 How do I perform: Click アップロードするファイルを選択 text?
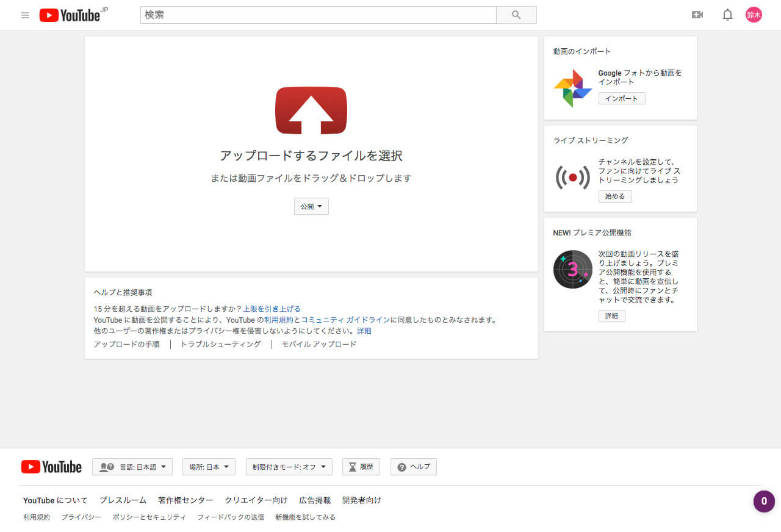311,156
